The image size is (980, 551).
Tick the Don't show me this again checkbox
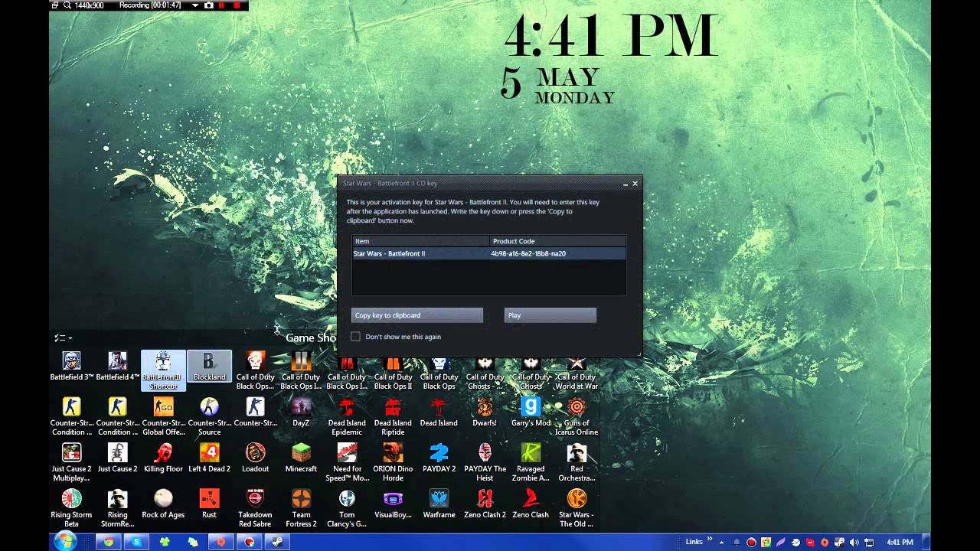355,337
